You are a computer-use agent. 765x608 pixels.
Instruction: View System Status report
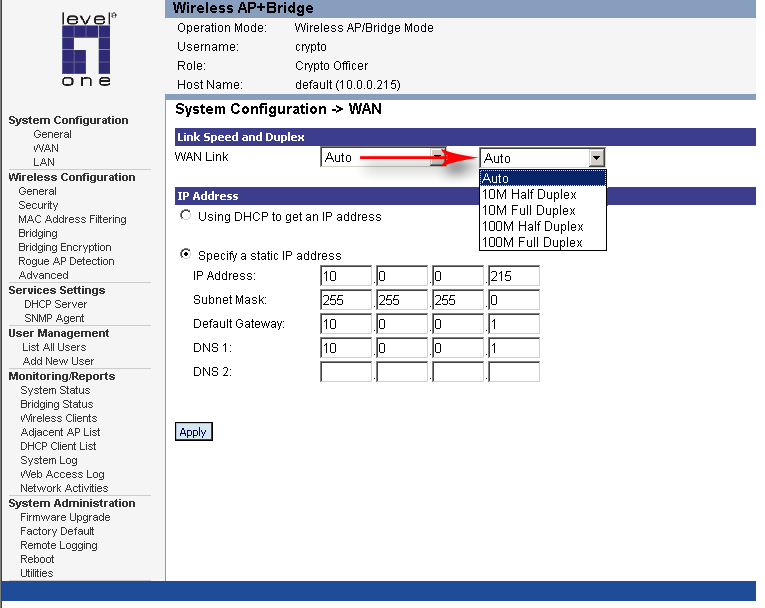coord(55,390)
